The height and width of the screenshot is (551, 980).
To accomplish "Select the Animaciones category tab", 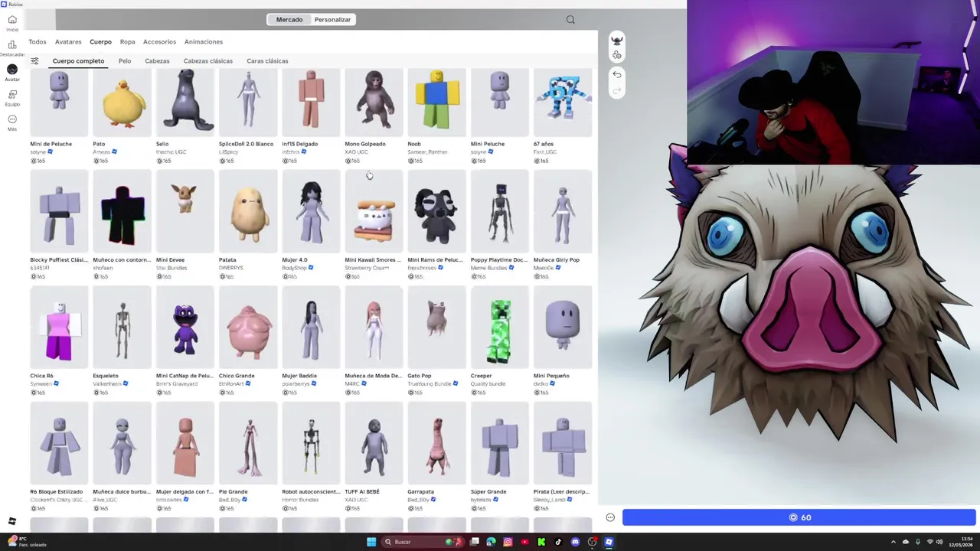I will 204,42.
